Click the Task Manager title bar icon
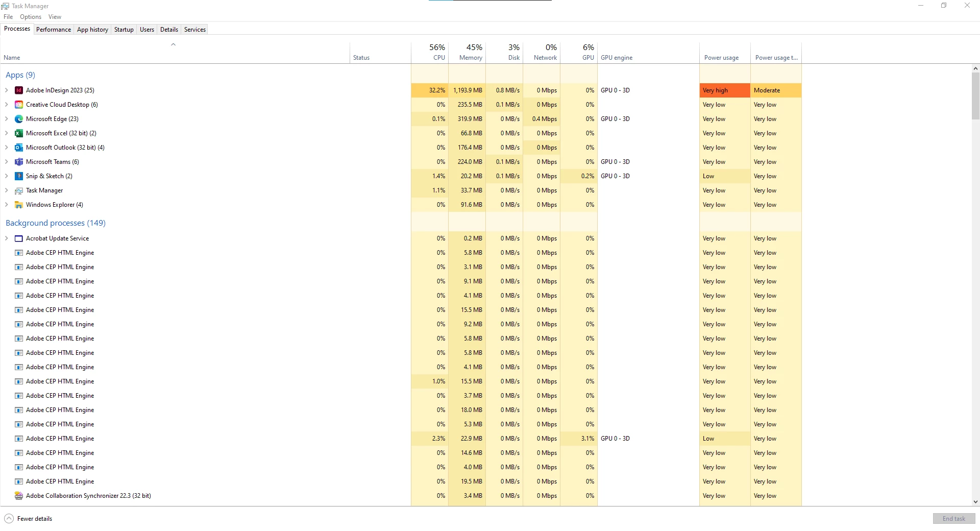The image size is (980, 531). point(5,6)
